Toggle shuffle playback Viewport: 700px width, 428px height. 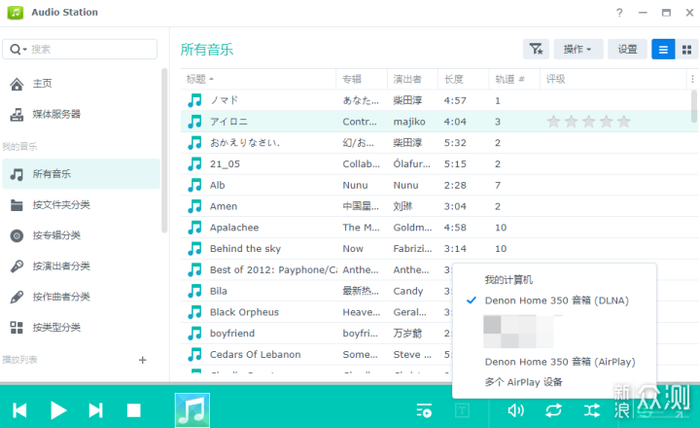591,410
